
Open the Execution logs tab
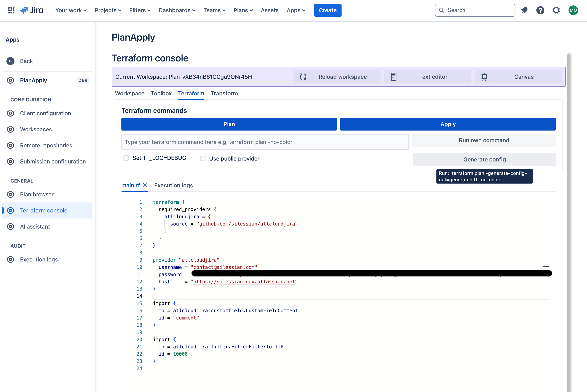[x=173, y=186]
